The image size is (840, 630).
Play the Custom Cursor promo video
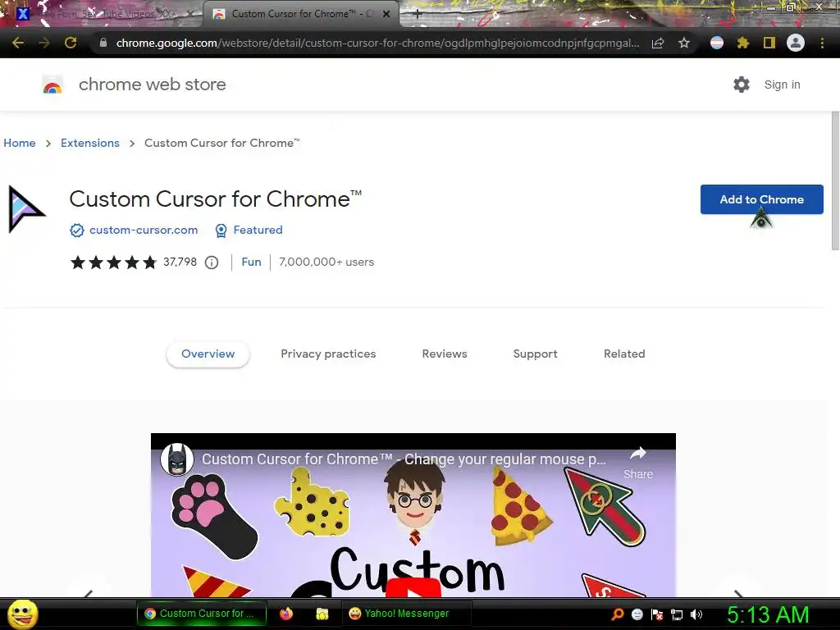point(413,587)
